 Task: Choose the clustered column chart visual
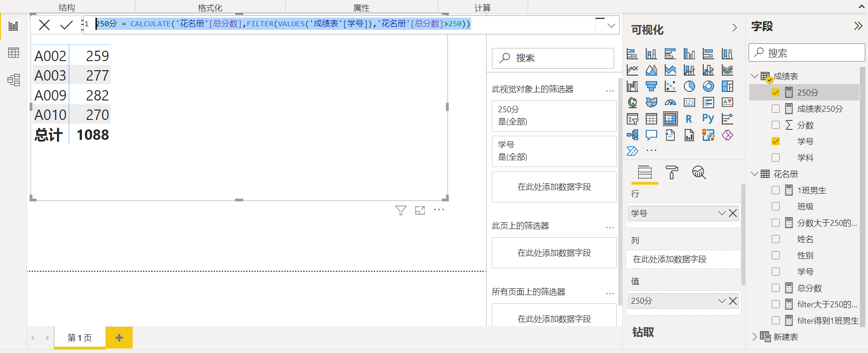point(689,54)
